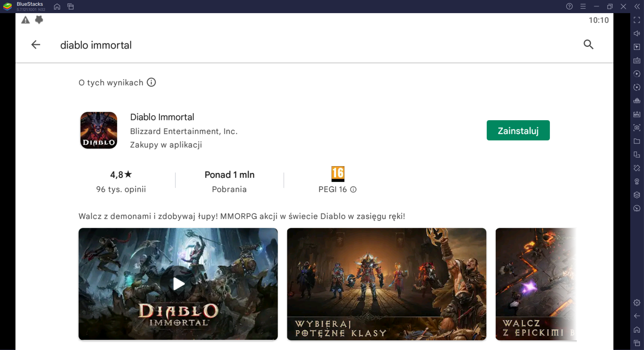
Task: Open the media folder icon in sidebar
Action: pyautogui.click(x=637, y=141)
